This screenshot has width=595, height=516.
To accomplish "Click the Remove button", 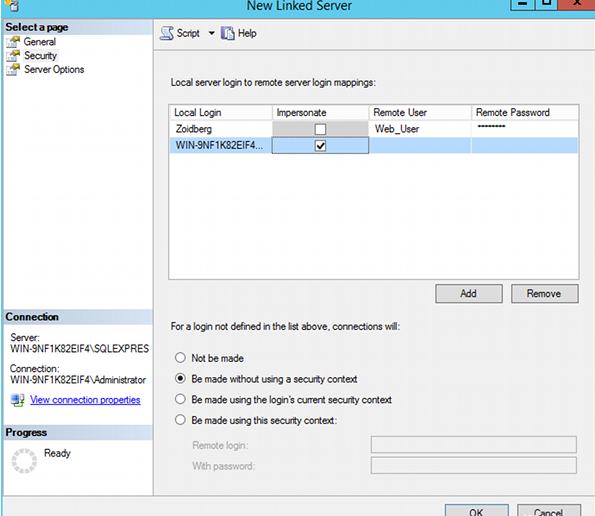I will [545, 294].
